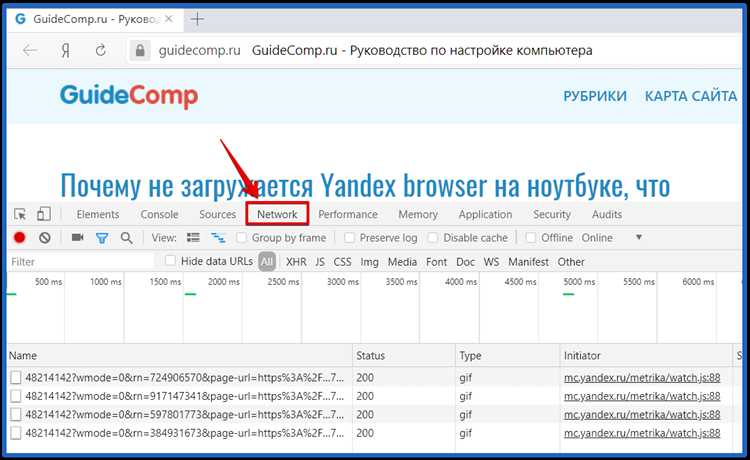Filter requests by WS

pyautogui.click(x=491, y=262)
